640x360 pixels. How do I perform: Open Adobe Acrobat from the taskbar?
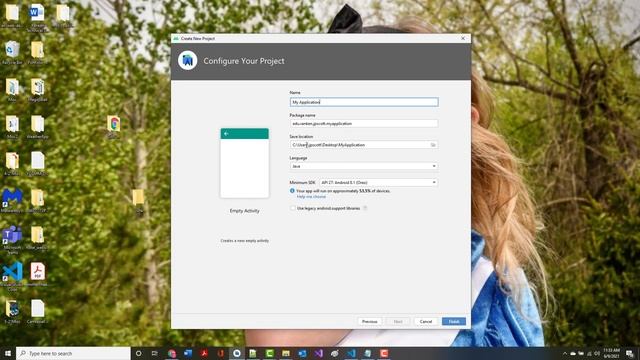click(x=204, y=353)
